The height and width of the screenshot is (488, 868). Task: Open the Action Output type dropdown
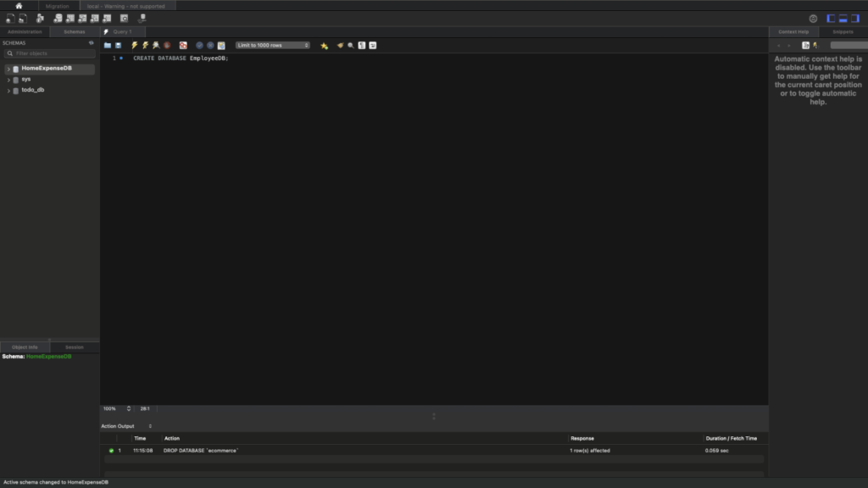pos(150,426)
